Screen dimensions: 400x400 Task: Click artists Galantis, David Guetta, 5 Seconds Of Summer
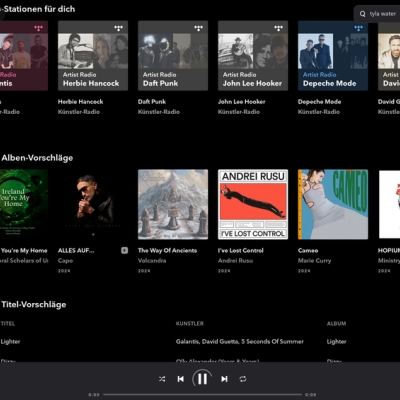point(240,341)
